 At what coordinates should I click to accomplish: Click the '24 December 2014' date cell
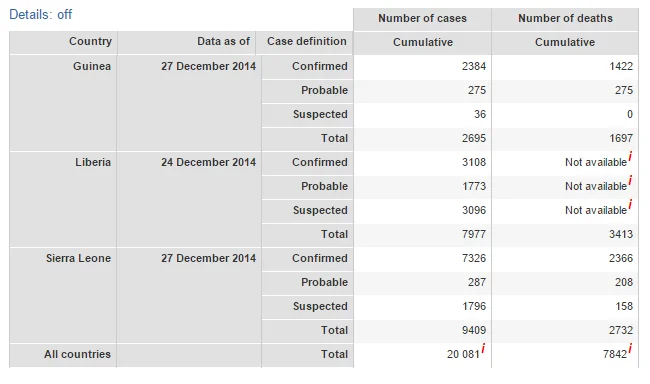[x=209, y=162]
